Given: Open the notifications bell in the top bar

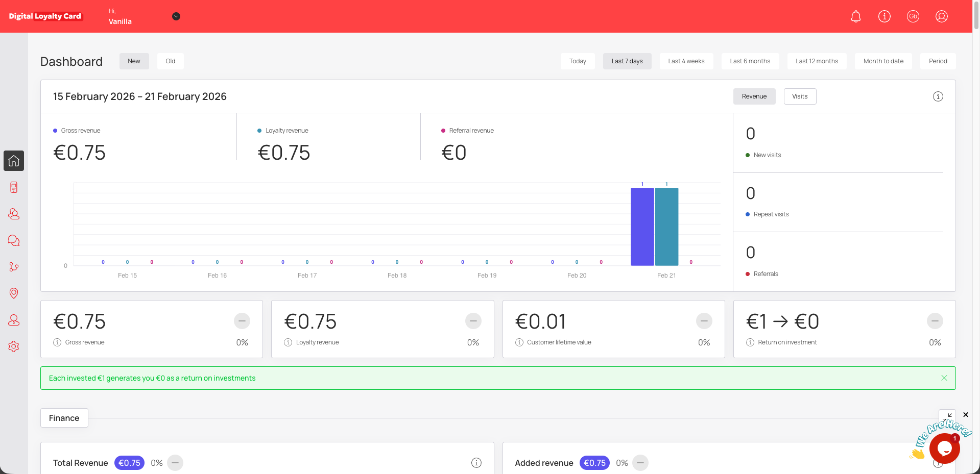Looking at the screenshot, I should pyautogui.click(x=855, y=16).
